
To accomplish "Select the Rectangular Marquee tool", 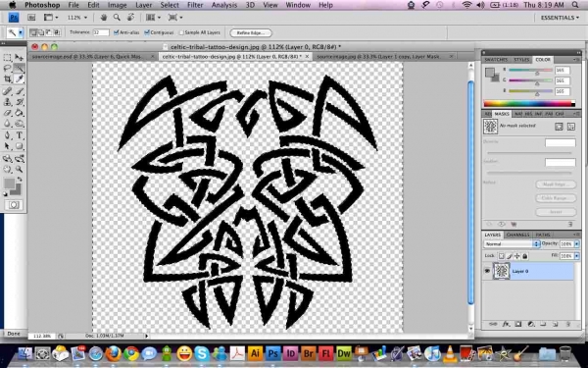I will 7,57.
